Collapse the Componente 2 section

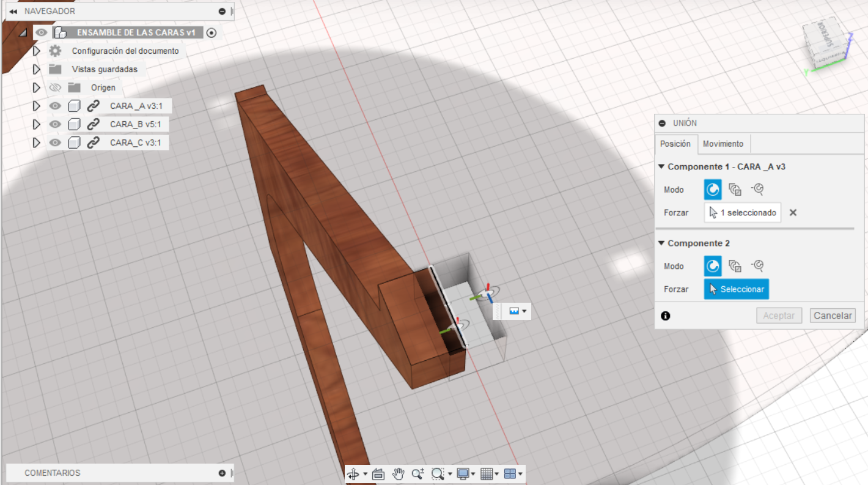pyautogui.click(x=661, y=243)
